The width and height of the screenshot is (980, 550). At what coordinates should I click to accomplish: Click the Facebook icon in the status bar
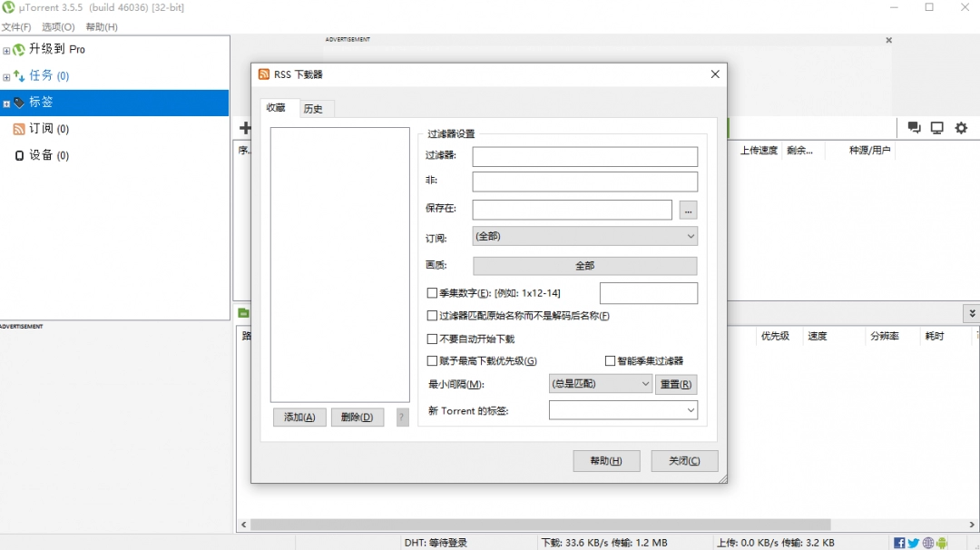tap(898, 542)
